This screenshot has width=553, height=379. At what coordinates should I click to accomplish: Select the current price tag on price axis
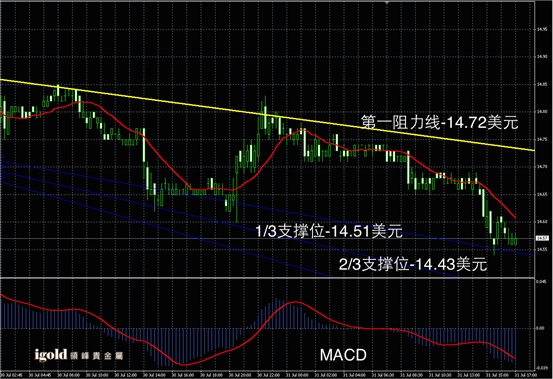542,238
